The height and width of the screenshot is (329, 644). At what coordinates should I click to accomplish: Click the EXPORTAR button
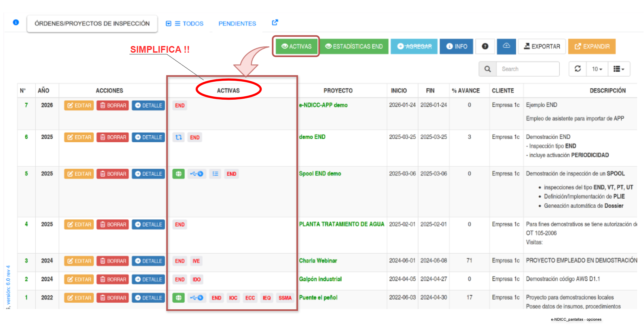pos(542,46)
